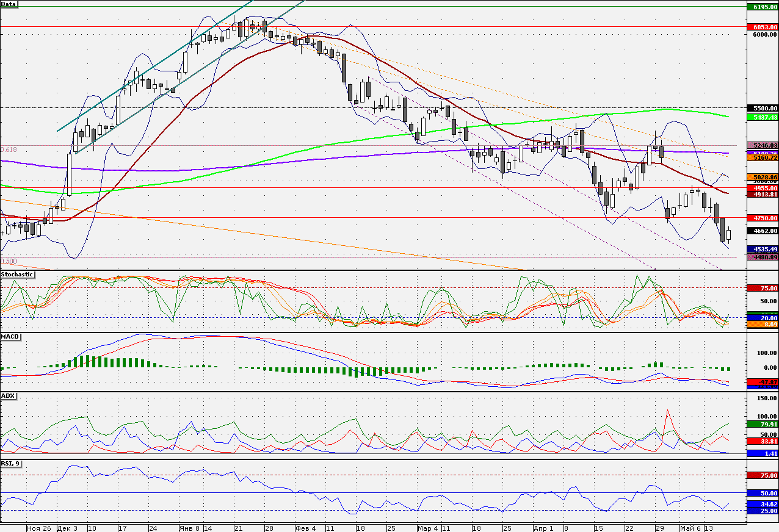The image size is (779, 532).
Task: Click the 6000.00 axis value
Action: click(x=764, y=35)
